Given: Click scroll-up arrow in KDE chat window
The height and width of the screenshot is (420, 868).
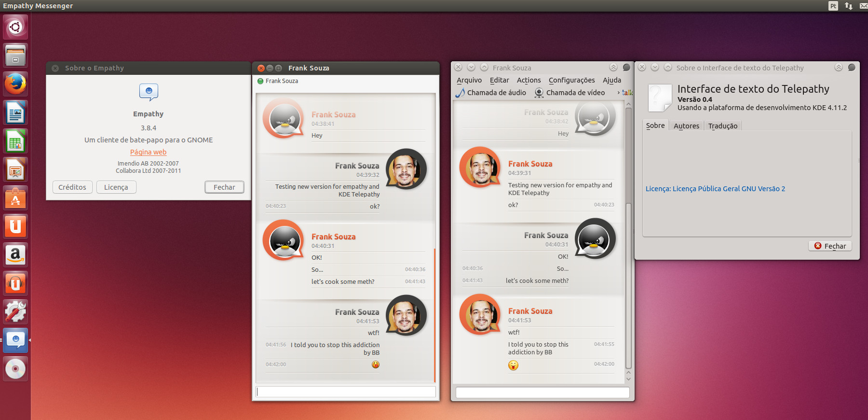Looking at the screenshot, I should pos(628,104).
